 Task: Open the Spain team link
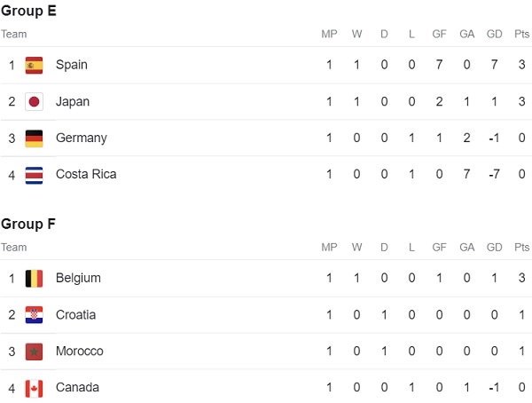(72, 65)
